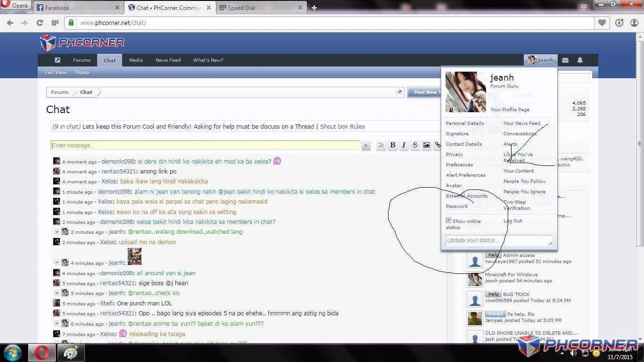The image size is (644, 362).
Task: Click Forums in the breadcrumb
Action: [59, 92]
